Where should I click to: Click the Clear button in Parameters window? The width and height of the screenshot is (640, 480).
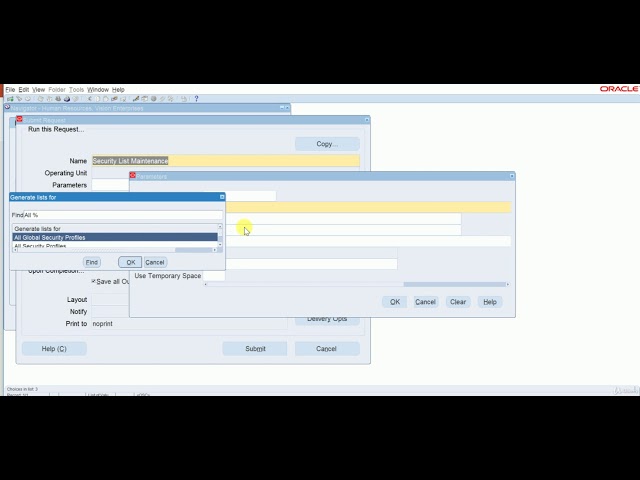coord(458,302)
